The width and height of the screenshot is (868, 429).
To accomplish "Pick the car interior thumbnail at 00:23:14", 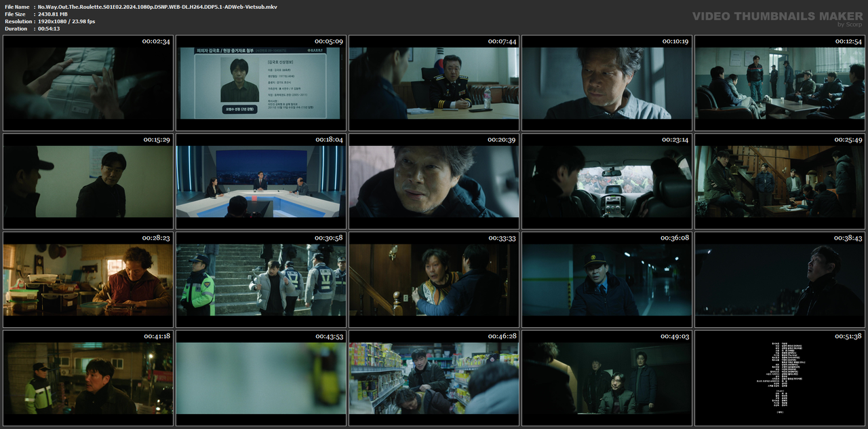I will 607,181.
